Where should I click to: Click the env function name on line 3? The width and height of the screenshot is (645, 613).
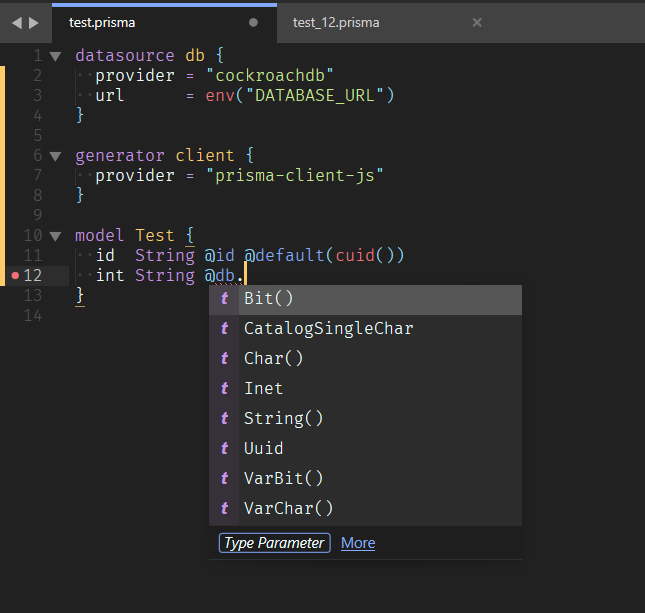pos(220,95)
